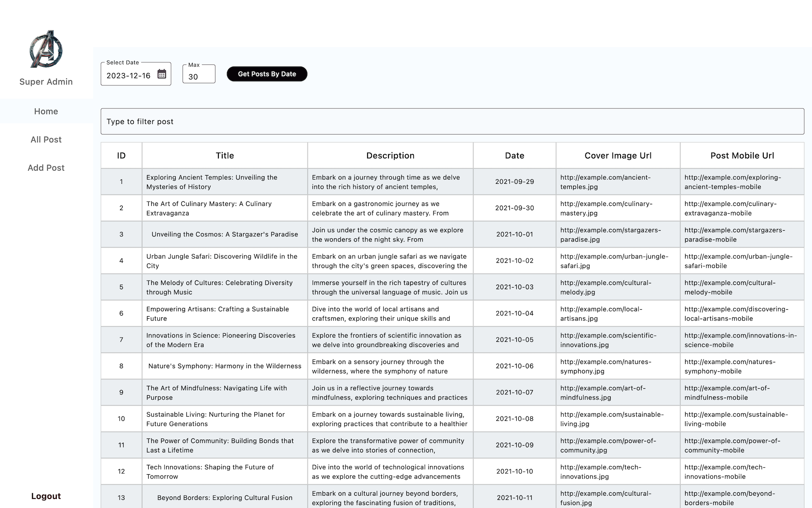The width and height of the screenshot is (812, 508).
Task: Click mobile URL exploring-ancient-temples-mobile
Action: (x=733, y=182)
